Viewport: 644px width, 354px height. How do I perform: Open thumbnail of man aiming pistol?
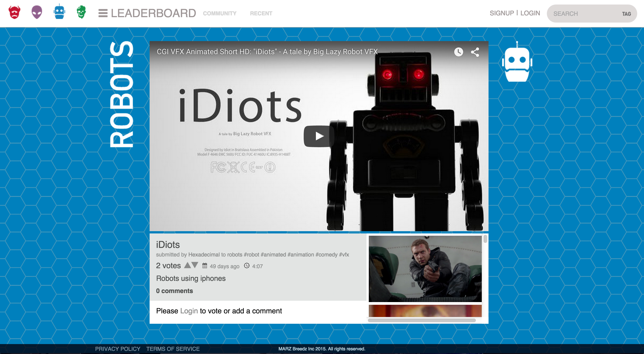point(425,269)
